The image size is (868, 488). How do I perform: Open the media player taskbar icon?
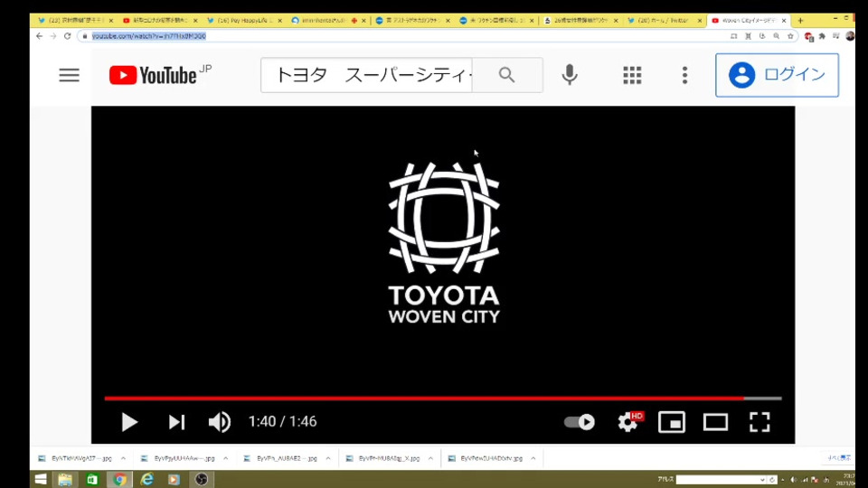[174, 479]
